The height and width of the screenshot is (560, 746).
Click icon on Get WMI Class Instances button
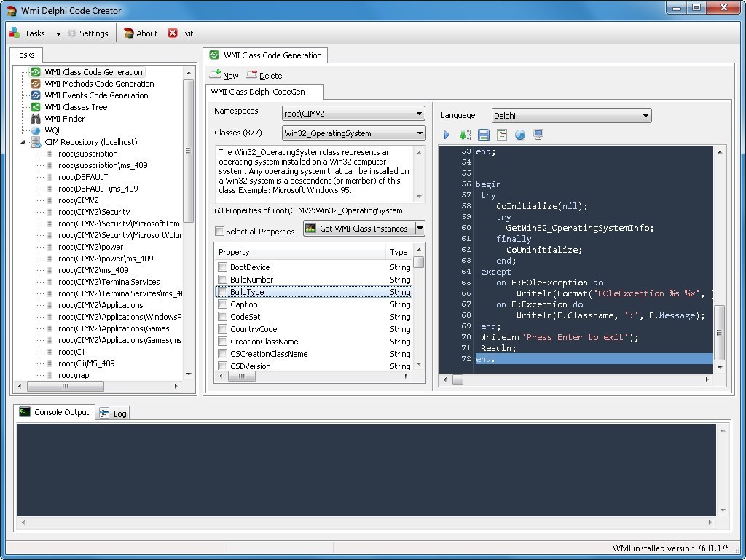(310, 228)
